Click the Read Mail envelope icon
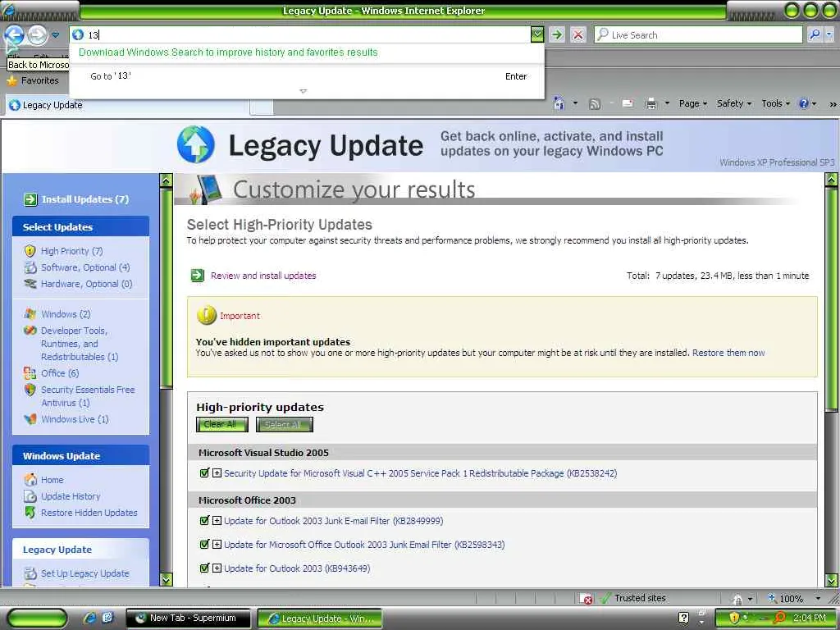 [x=628, y=103]
